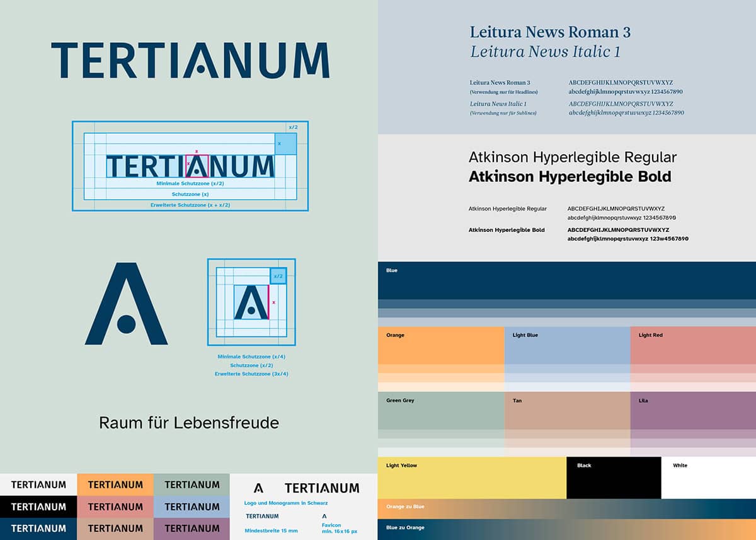The height and width of the screenshot is (540, 756).
Task: Select the large black TERTIANUM logo on white panel
Action: click(322, 488)
